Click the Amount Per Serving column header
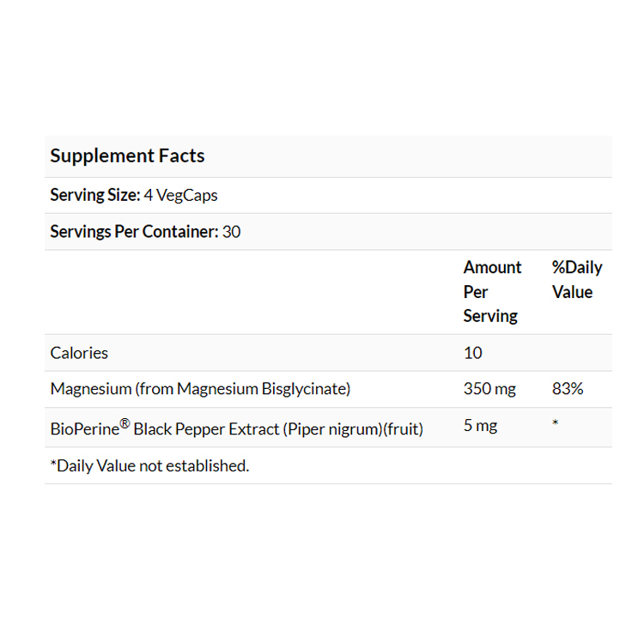 (x=491, y=292)
